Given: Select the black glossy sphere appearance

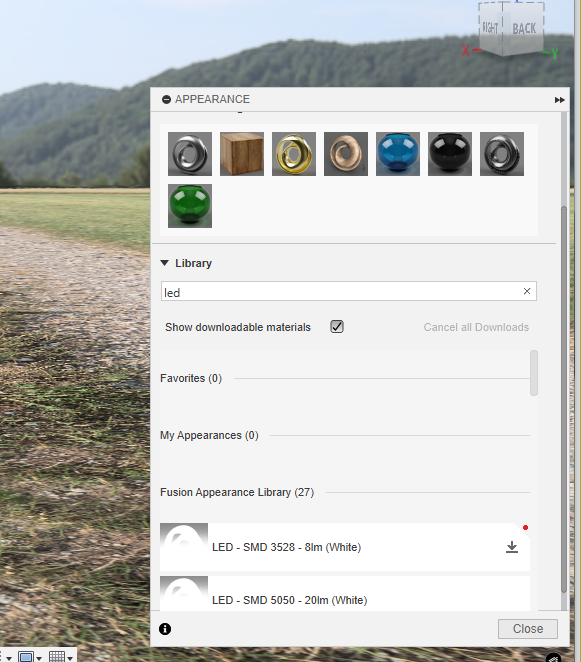Looking at the screenshot, I should [x=450, y=154].
